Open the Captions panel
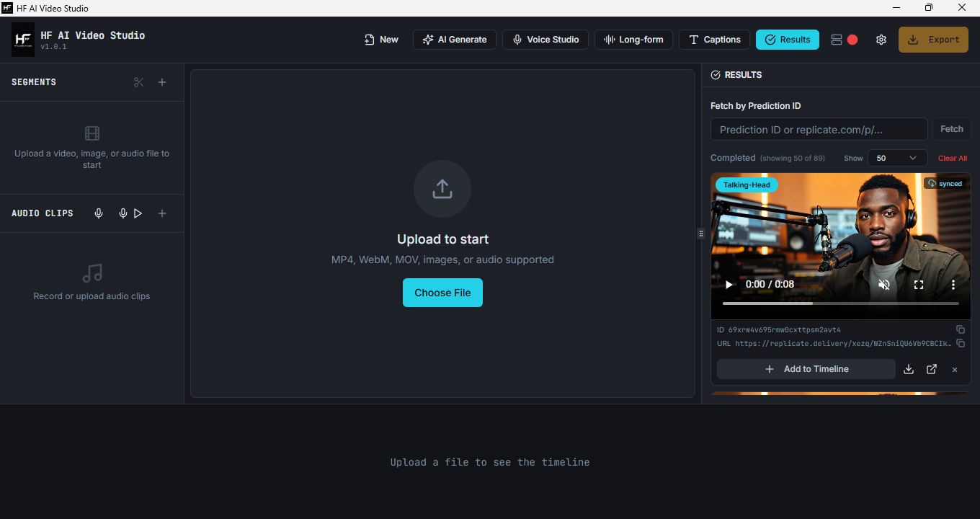 click(x=714, y=40)
